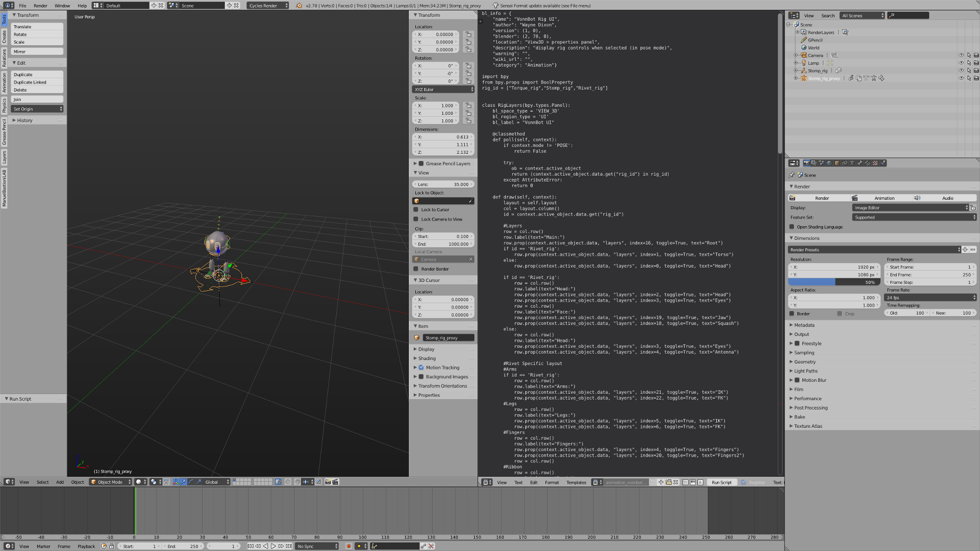Switch to the Animation tab in Render settings
This screenshot has height=551, width=980.
click(884, 198)
